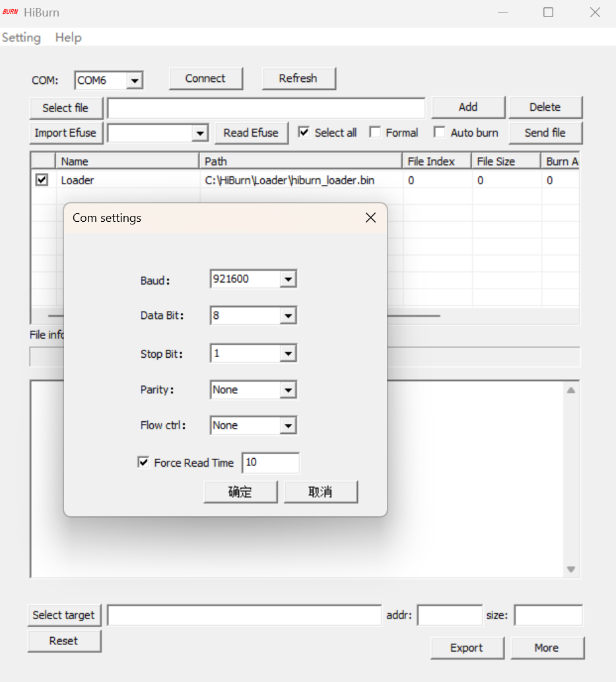Click the Path column header
Viewport: 616px width, 682px height.
(x=300, y=161)
